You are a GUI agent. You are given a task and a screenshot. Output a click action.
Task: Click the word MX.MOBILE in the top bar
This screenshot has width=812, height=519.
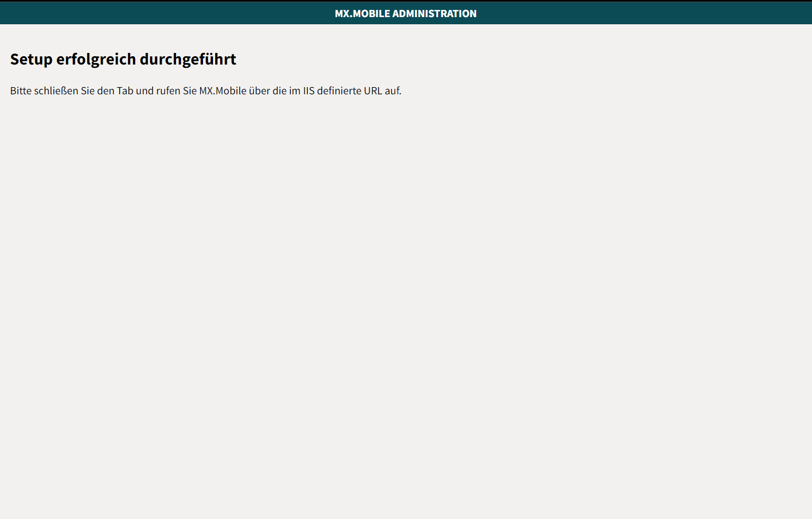(362, 14)
